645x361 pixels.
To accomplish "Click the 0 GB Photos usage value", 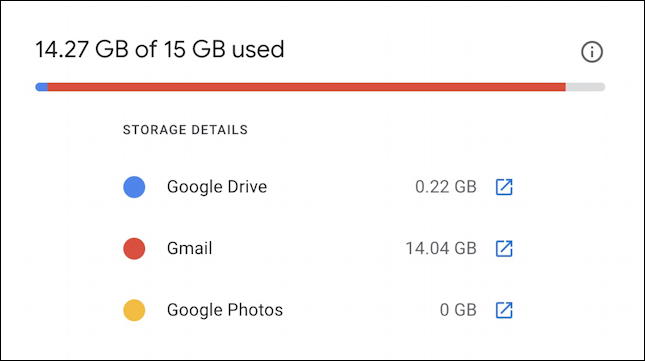I will 458,310.
